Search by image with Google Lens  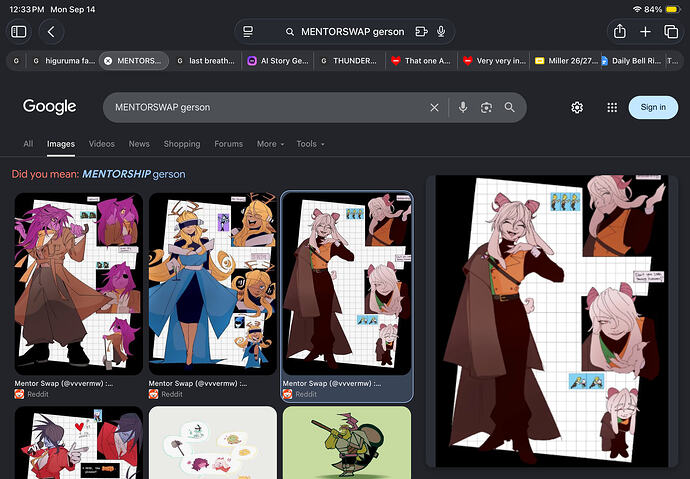[x=486, y=107]
